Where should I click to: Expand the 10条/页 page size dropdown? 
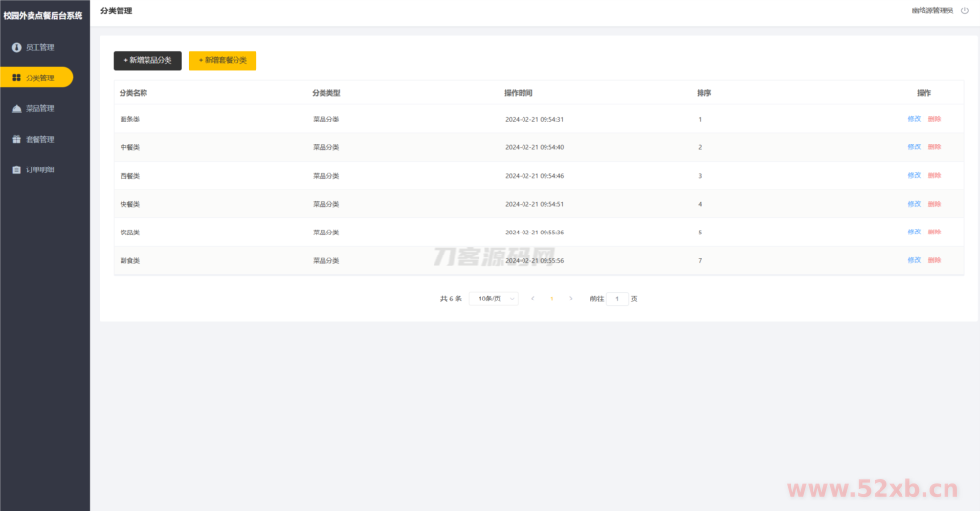tap(494, 299)
